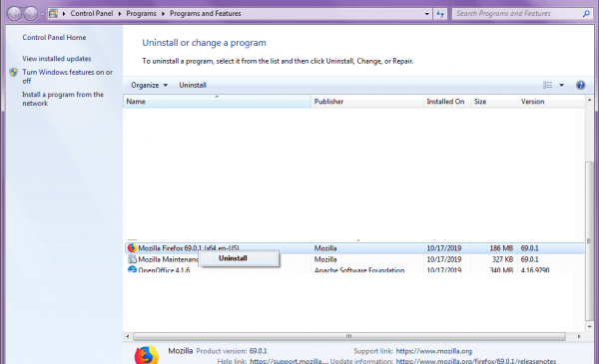Click the 327 KB size cell
The height and width of the screenshot is (364, 599).
coord(502,259)
